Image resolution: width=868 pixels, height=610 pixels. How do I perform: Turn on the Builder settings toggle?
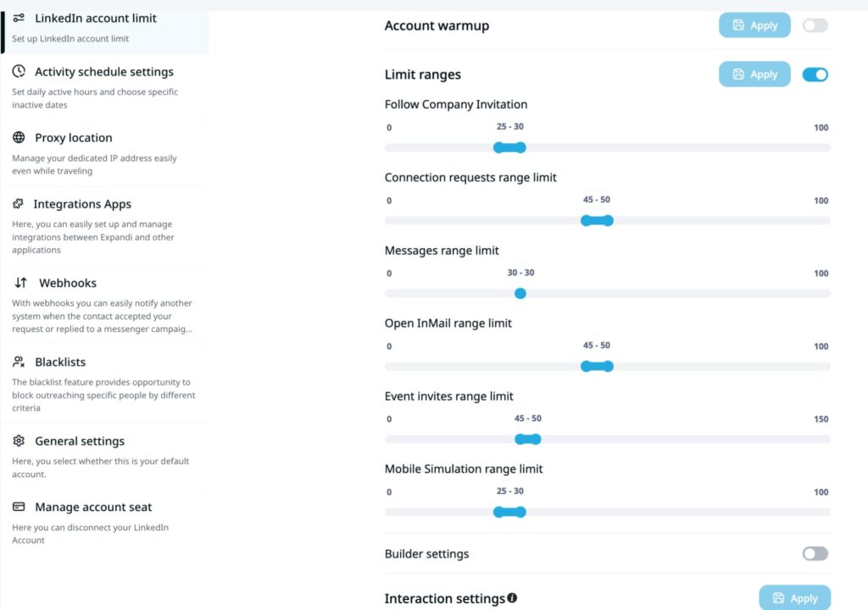coord(815,553)
